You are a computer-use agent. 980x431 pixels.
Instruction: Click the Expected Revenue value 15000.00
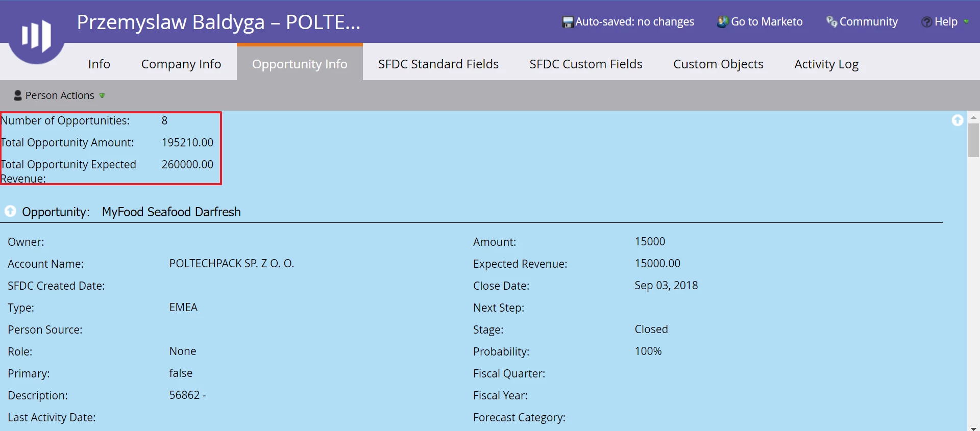click(657, 263)
